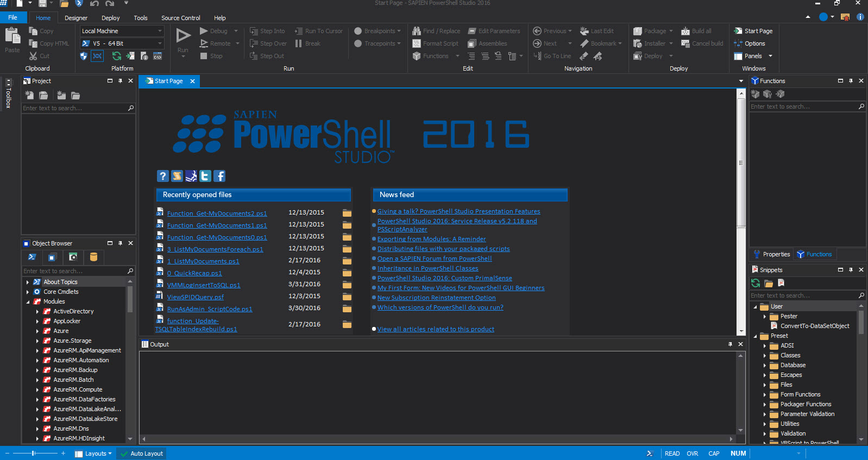
Task: Switch to the Deploy ribbon tab
Action: [111, 18]
